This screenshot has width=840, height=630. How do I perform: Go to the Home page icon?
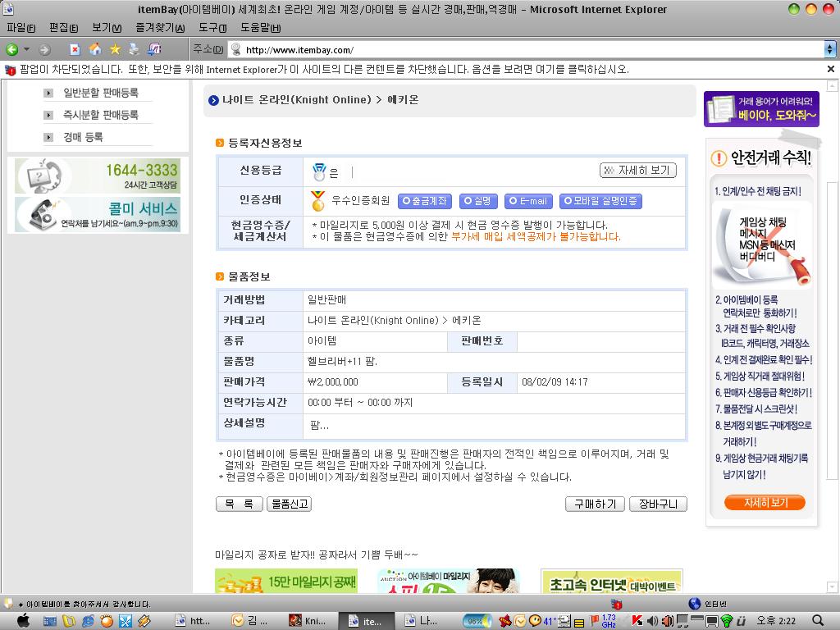point(95,49)
